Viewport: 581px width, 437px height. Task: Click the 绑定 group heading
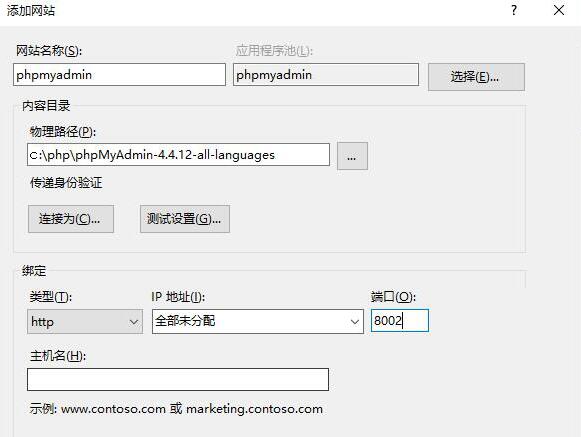tap(34, 271)
